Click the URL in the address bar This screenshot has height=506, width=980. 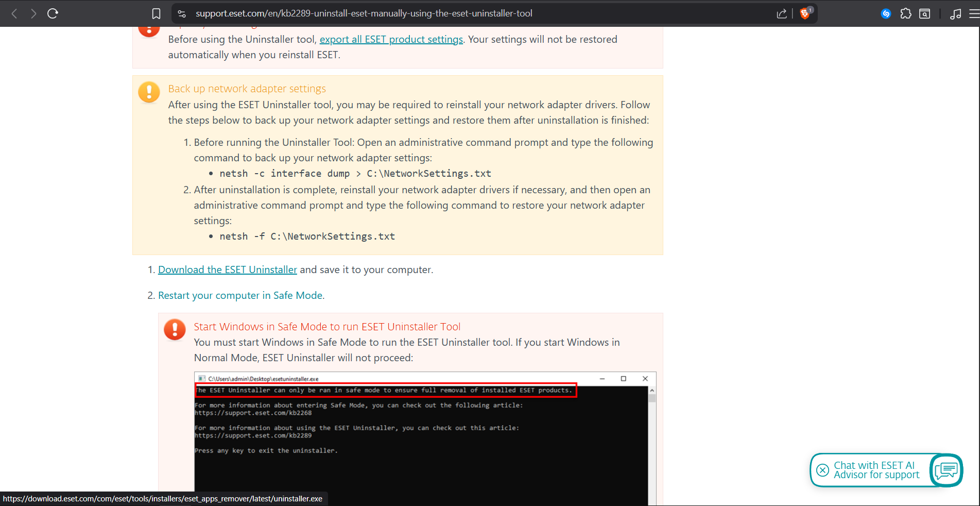[x=364, y=13]
